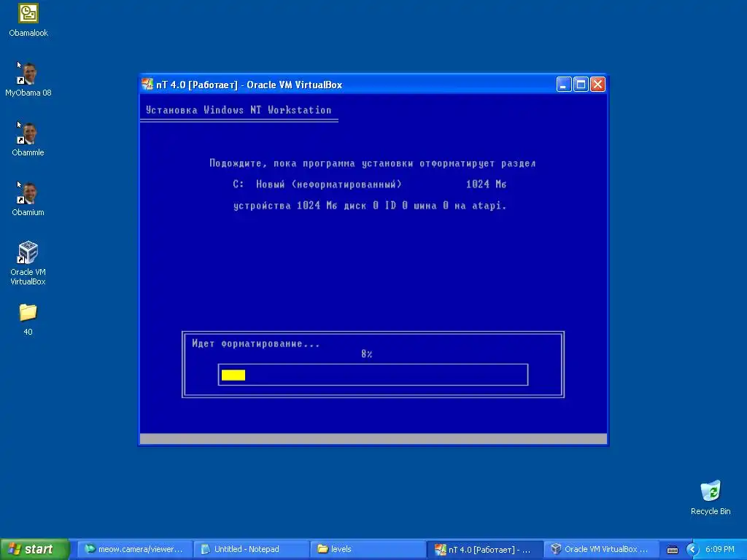Click the 'C: Новый (неформатированный)' partition line
The image size is (747, 560).
point(370,184)
